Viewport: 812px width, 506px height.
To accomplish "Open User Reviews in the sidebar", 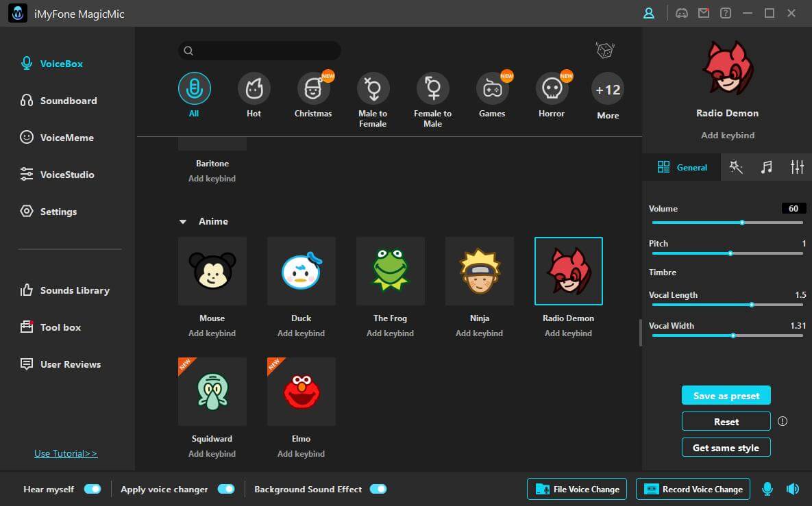I will coord(60,364).
